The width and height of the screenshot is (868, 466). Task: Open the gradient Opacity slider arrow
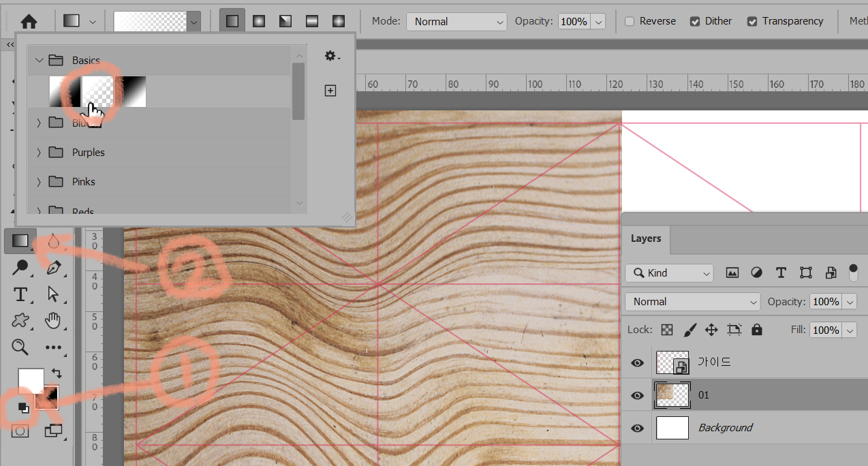coord(599,22)
